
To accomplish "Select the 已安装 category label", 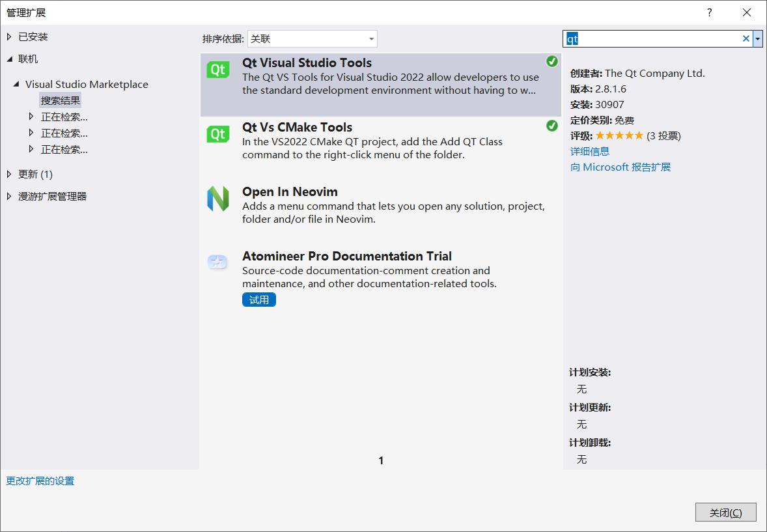I will click(33, 36).
